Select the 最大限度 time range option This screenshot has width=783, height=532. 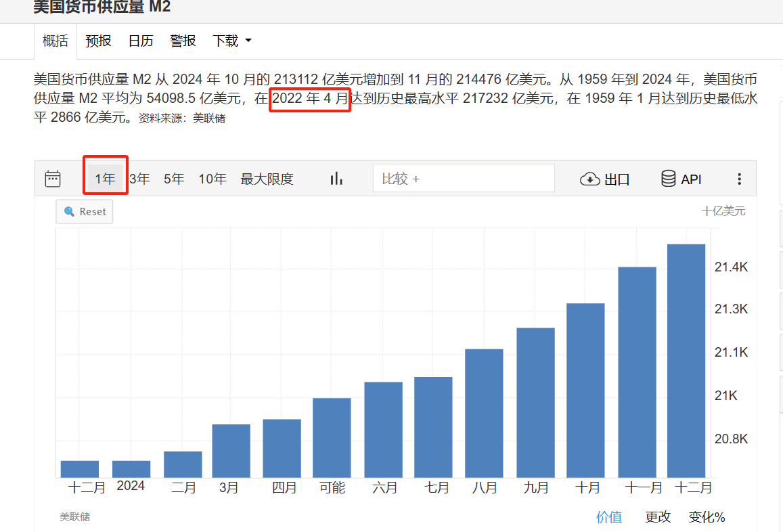pos(267,179)
